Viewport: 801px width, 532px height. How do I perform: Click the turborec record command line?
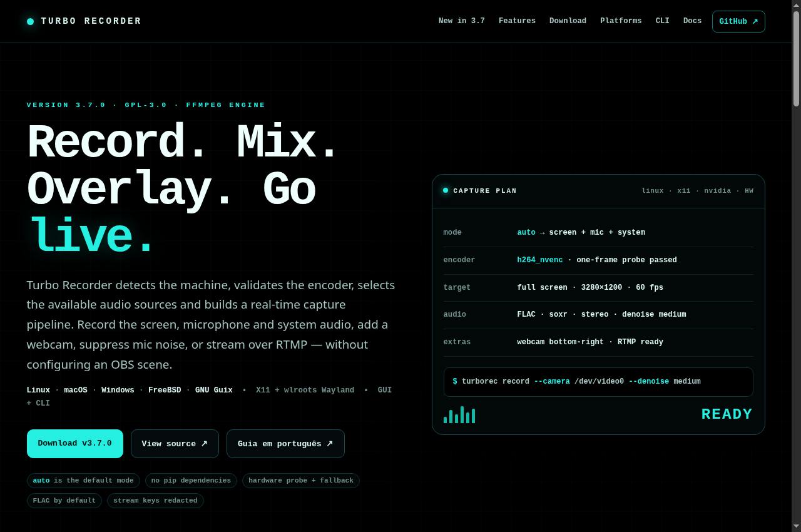pos(598,382)
